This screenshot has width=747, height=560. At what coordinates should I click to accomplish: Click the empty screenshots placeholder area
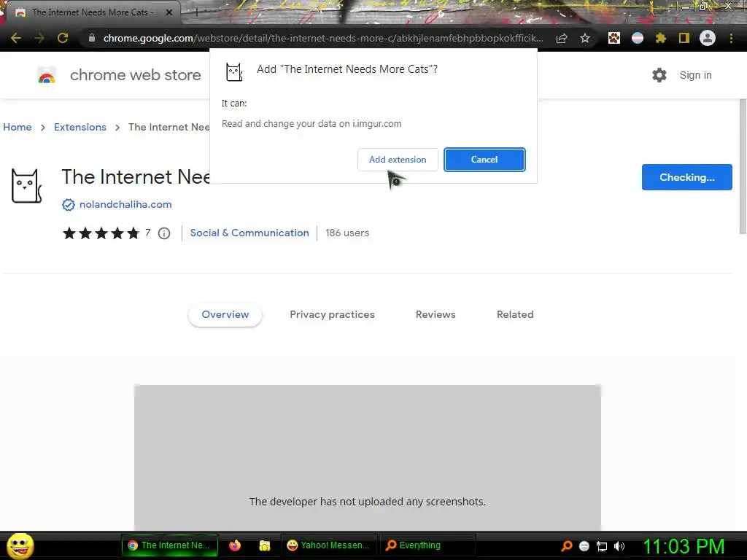point(368,457)
